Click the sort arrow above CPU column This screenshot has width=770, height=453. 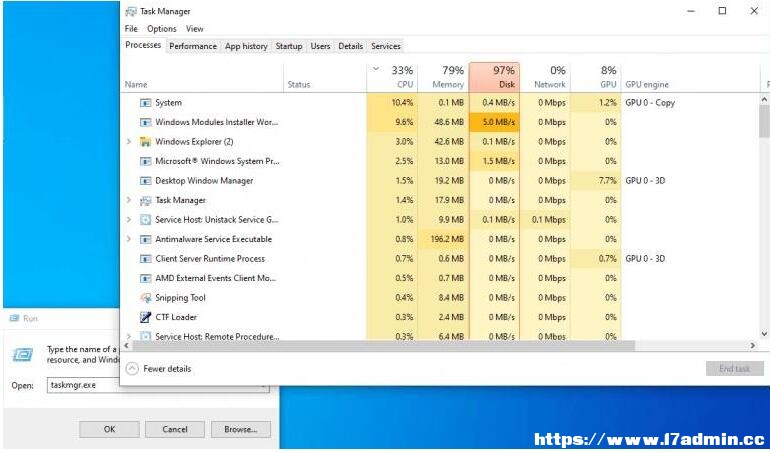[x=376, y=69]
